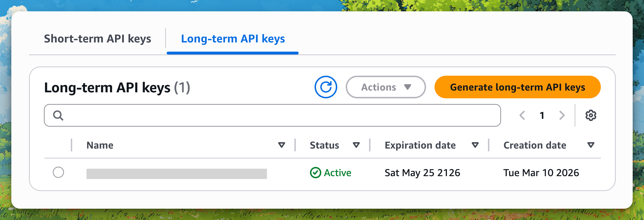
Task: Toggle Expiration date column sort arrow
Action: (475, 145)
